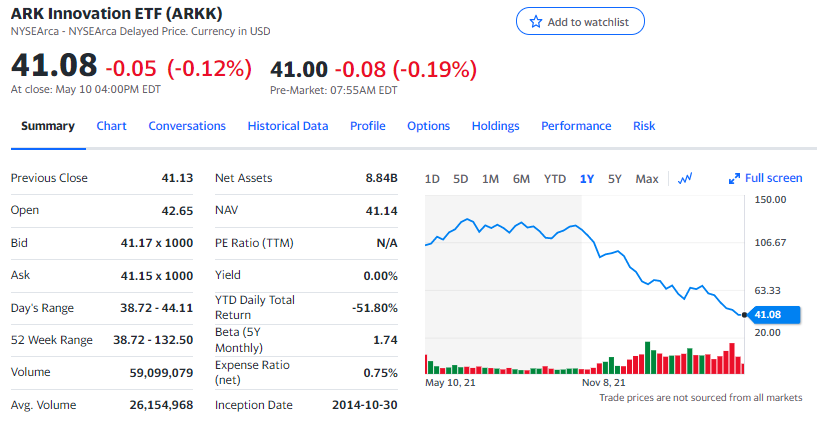
Task: Click the Full screen expand arrows icon
Action: tap(735, 179)
